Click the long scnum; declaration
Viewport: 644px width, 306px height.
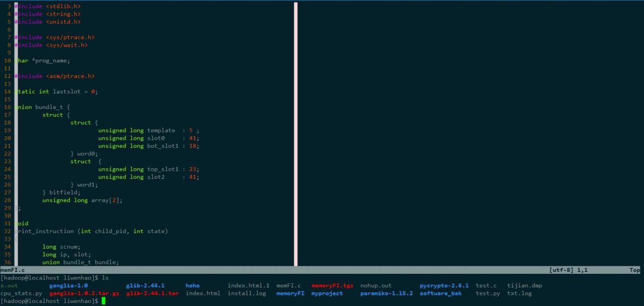coord(61,247)
